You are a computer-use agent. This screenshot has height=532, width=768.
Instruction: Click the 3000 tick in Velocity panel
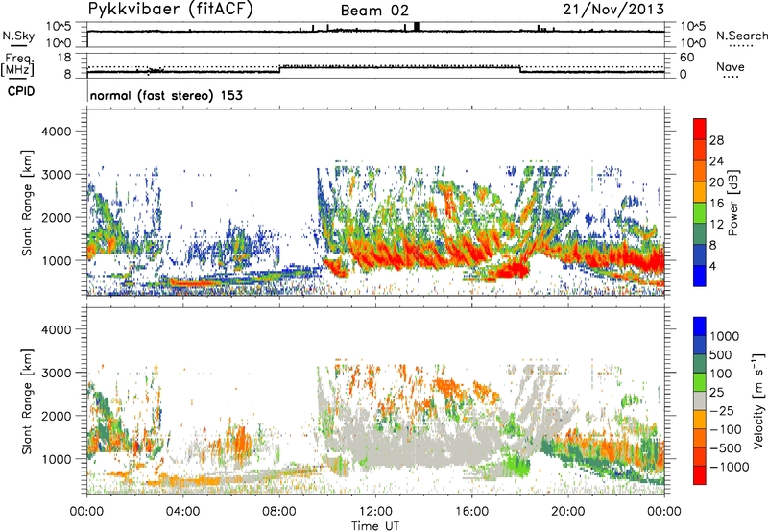click(x=56, y=373)
